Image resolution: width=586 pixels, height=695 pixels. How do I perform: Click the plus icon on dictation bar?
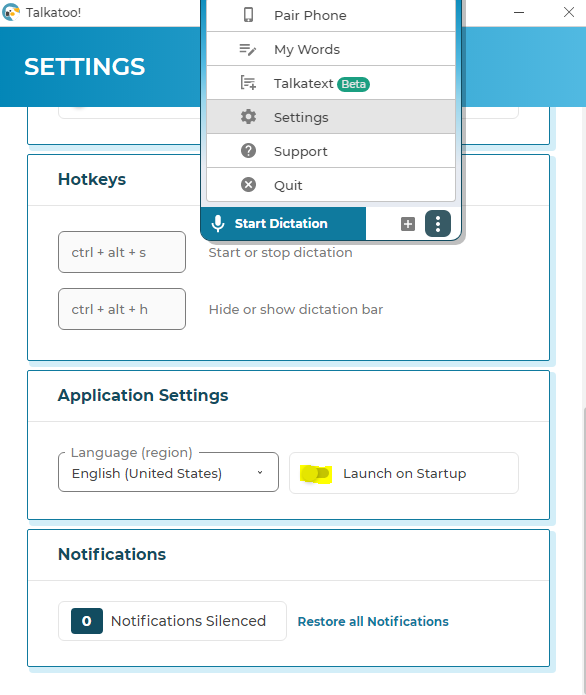coord(408,224)
